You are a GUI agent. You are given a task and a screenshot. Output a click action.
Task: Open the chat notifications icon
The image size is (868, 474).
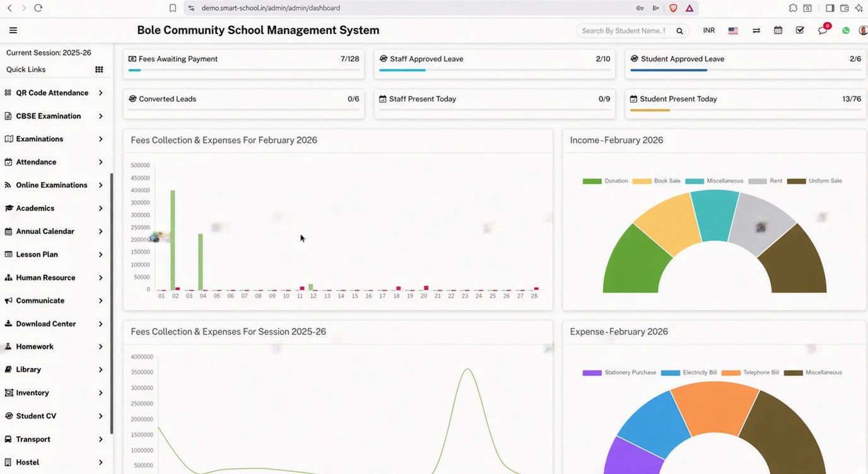click(823, 30)
